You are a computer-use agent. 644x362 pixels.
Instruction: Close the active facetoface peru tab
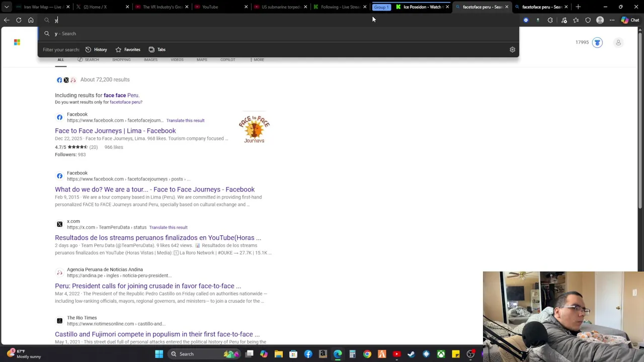tap(507, 7)
